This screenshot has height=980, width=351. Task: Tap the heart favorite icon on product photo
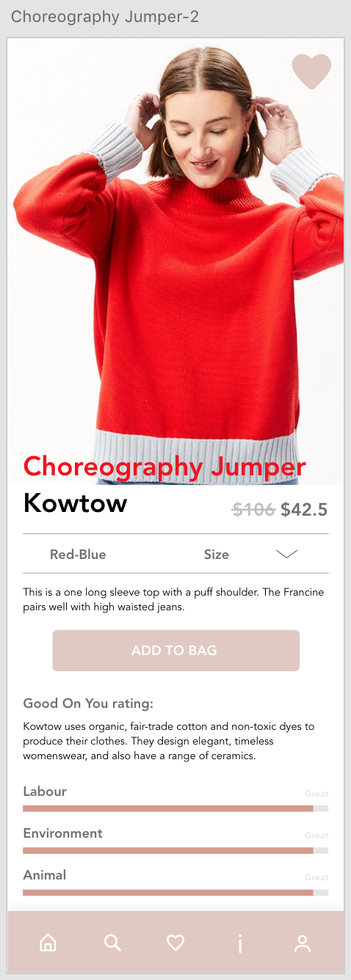(x=311, y=72)
